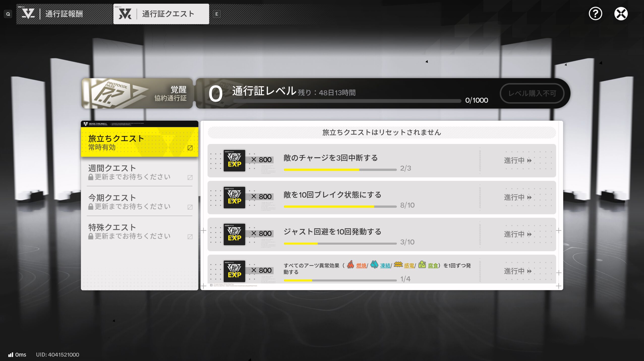Viewport: 644px width, 361px height.
Task: Open the help question mark icon
Action: (595, 14)
